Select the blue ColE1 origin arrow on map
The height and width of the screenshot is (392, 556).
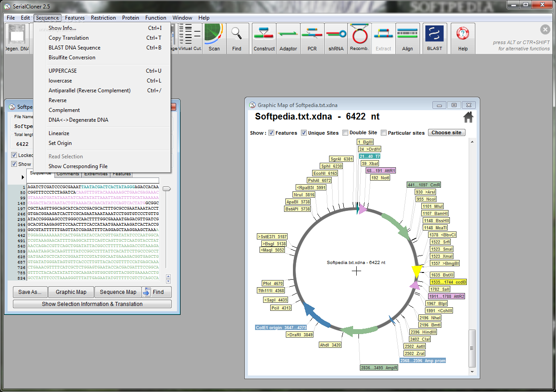(316, 314)
